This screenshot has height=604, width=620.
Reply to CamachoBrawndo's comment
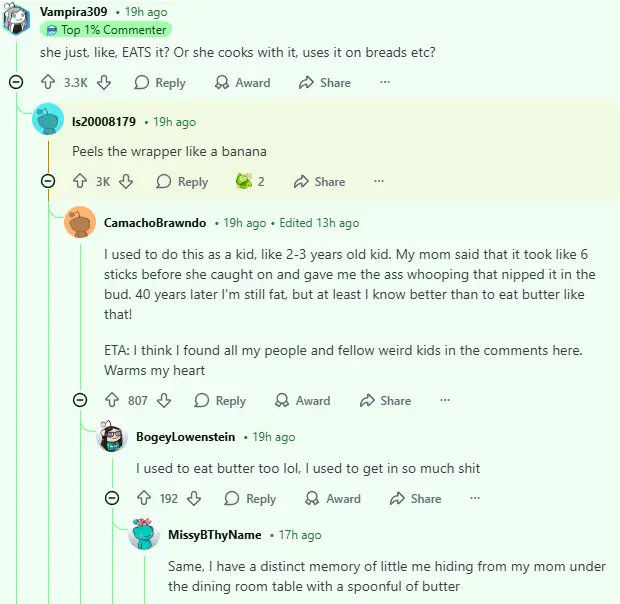[x=220, y=400]
